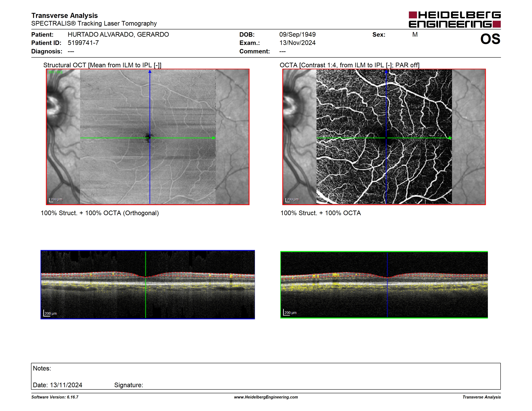
Task: Click the blue vertical marker in green B-scan
Action: click(x=387, y=285)
